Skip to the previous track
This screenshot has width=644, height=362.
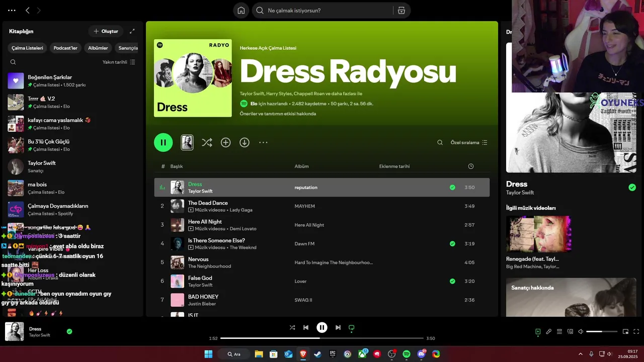click(x=306, y=327)
